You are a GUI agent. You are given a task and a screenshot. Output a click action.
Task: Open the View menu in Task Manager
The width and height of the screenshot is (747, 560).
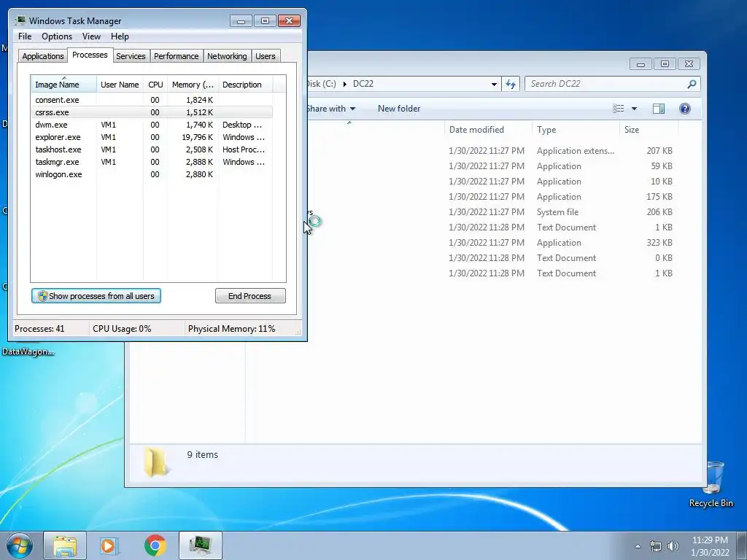tap(91, 36)
